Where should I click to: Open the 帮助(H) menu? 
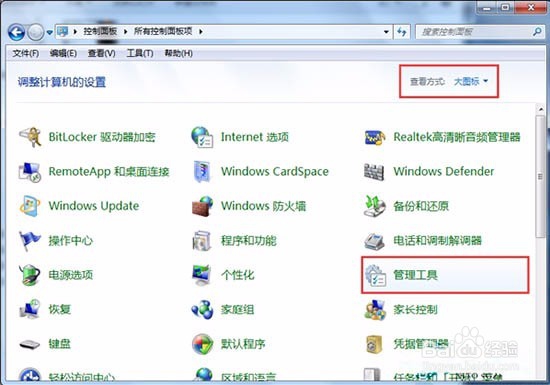pos(179,53)
